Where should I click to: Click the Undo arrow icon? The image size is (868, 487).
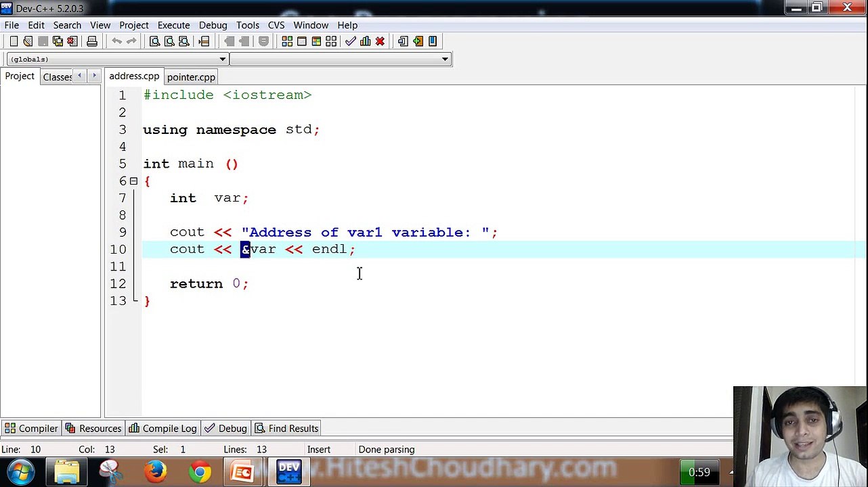tap(116, 41)
